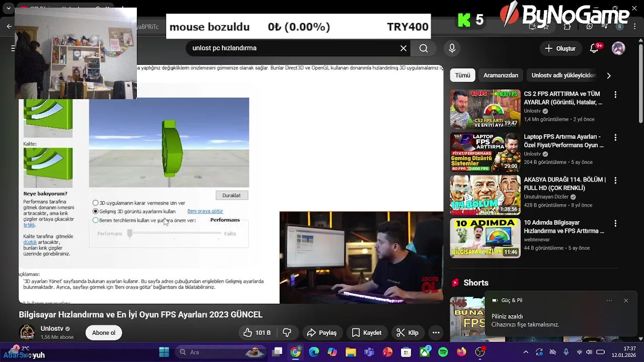Launch Microsoft Edge from taskbar
Screen dimensions: 644x362
pyautogui.click(x=314, y=352)
